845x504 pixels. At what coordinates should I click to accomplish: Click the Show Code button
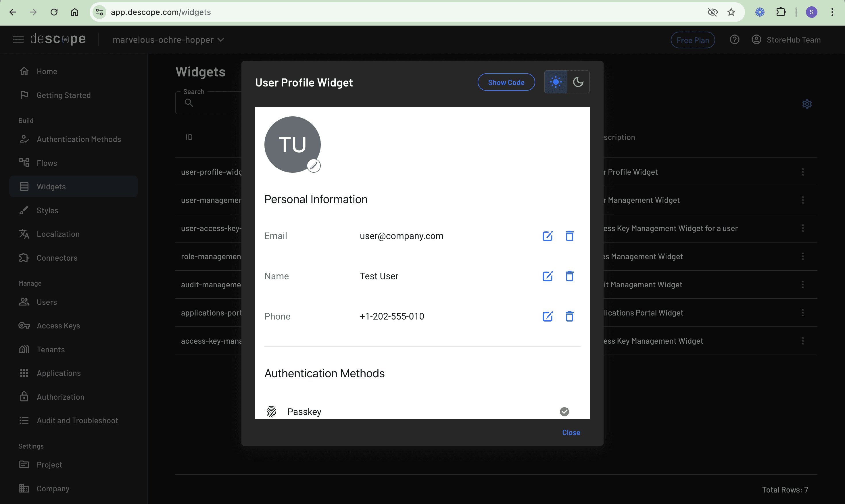click(x=506, y=82)
